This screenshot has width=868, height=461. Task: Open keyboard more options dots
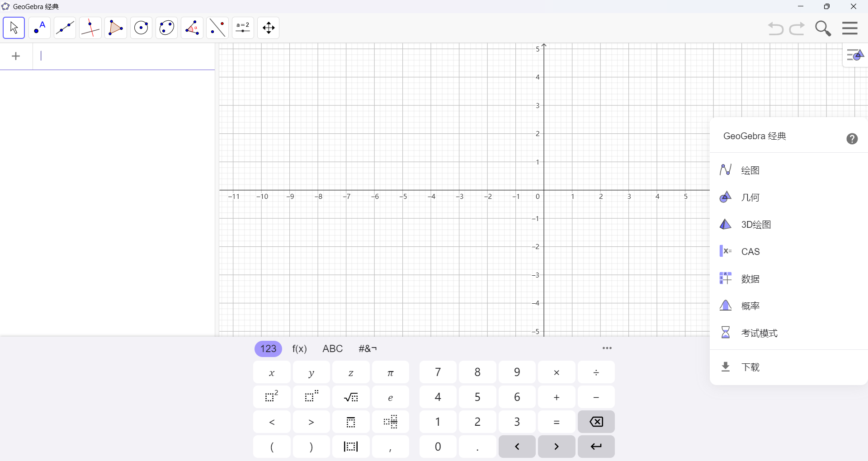pos(607,348)
